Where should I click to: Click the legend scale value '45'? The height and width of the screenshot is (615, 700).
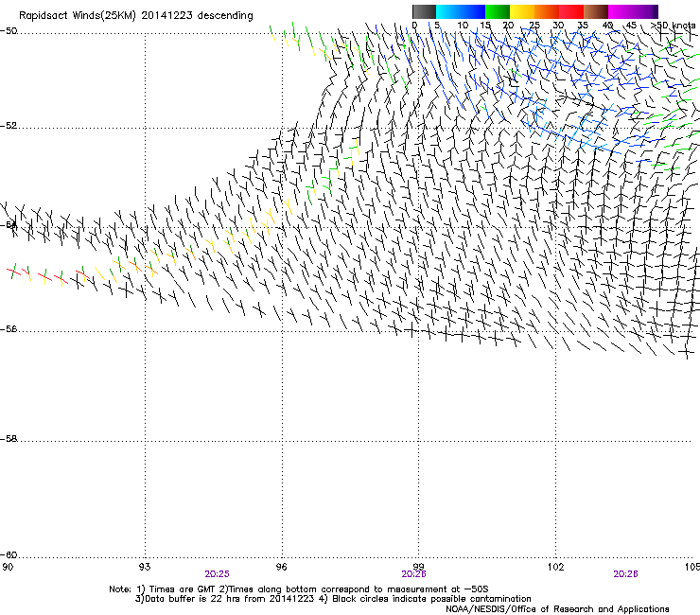coord(631,25)
